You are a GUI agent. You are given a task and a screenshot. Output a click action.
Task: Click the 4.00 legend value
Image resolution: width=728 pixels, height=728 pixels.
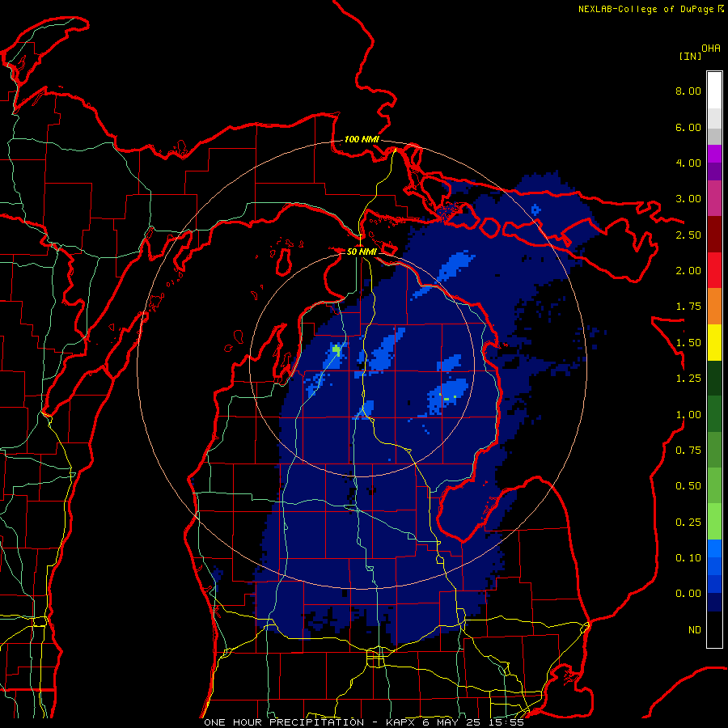(688, 163)
